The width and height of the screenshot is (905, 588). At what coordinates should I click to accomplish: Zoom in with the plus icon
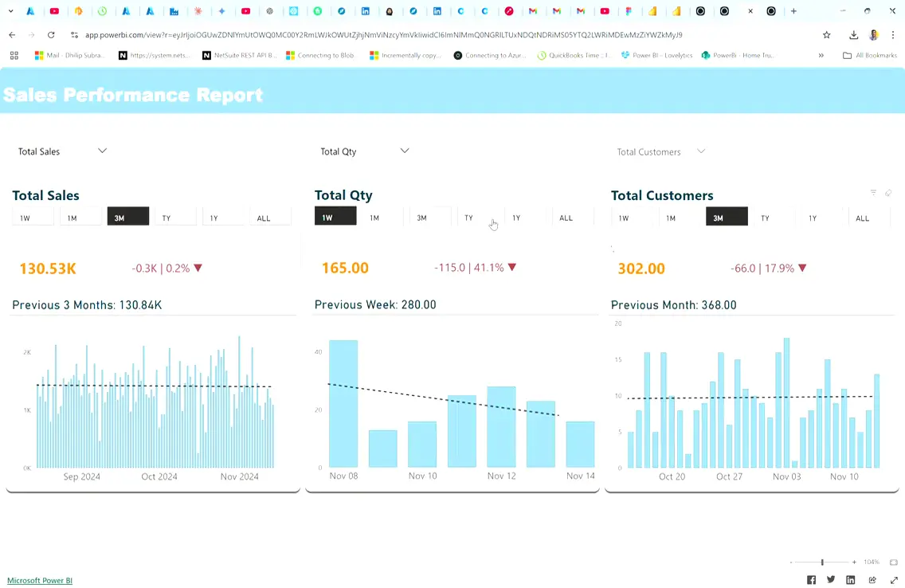854,562
